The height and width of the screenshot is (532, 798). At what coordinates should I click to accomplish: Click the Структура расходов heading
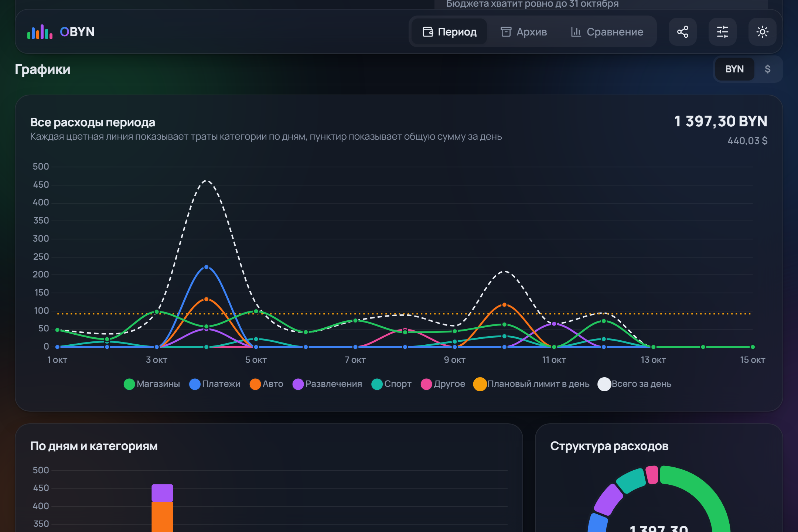coord(609,446)
